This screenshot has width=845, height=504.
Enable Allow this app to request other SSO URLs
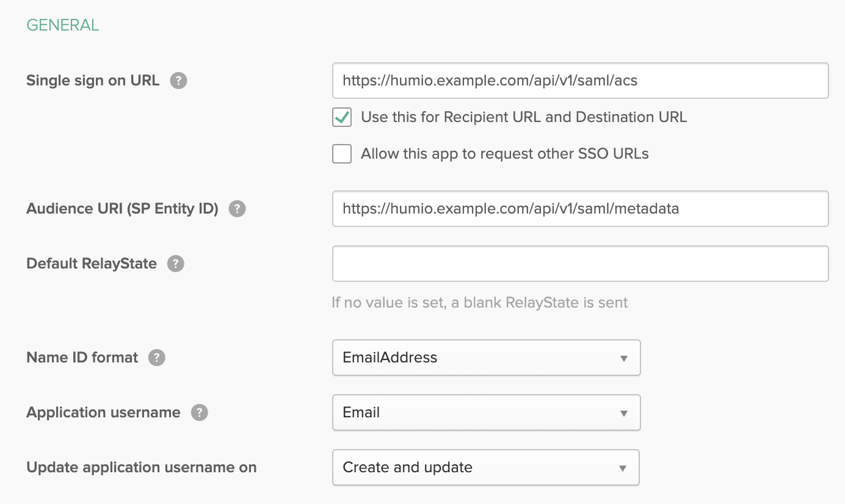[x=342, y=154]
